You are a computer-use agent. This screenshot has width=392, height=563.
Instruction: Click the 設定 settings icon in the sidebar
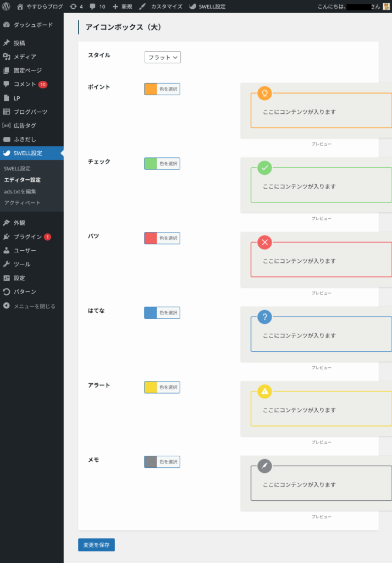[7, 278]
